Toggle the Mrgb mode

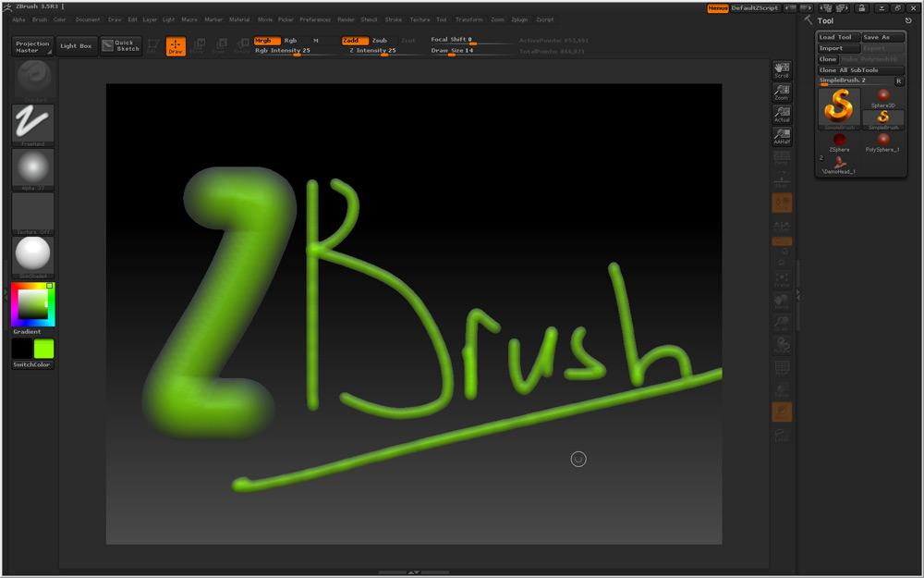267,41
